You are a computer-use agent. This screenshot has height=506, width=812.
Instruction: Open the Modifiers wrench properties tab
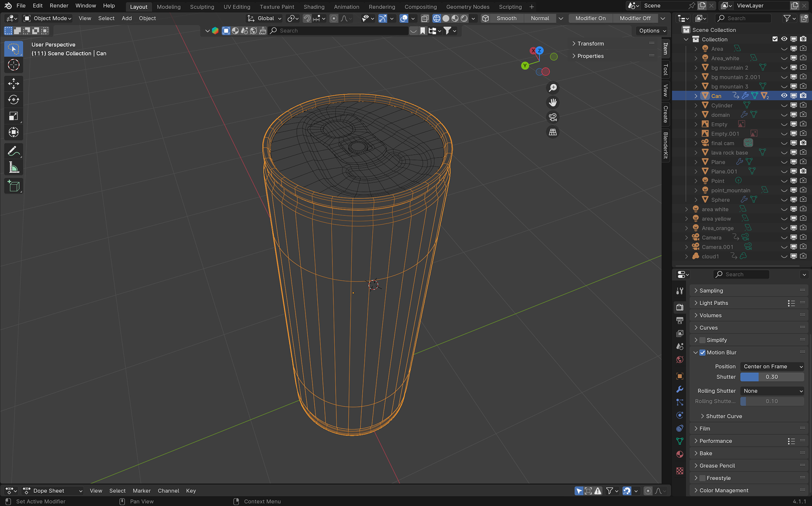pyautogui.click(x=680, y=389)
